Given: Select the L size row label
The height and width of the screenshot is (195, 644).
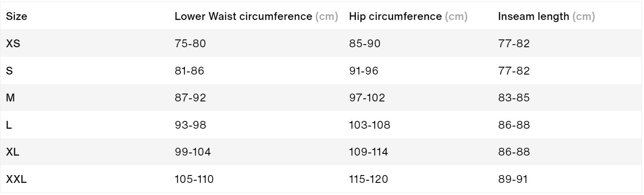Looking at the screenshot, I should pyautogui.click(x=9, y=125).
